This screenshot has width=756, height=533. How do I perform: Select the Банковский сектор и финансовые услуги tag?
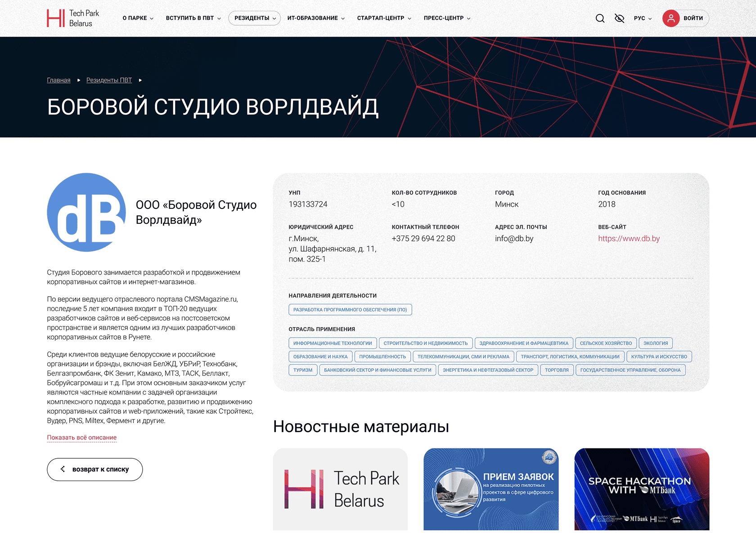click(x=378, y=370)
